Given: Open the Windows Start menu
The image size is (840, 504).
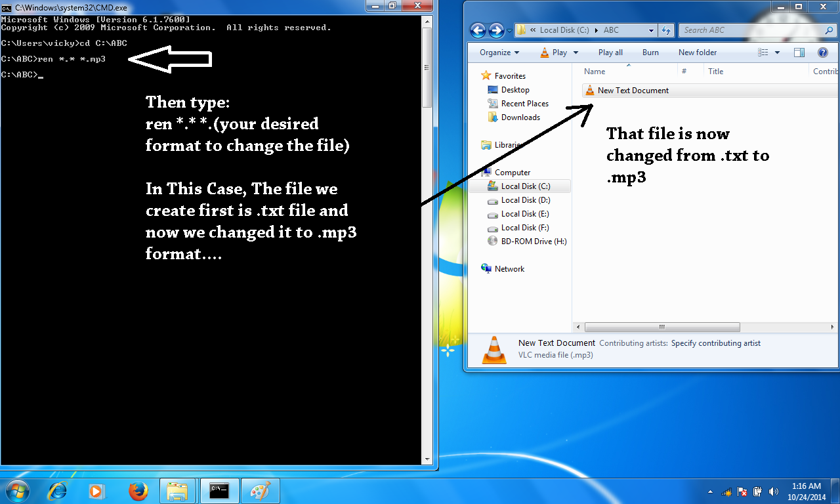Looking at the screenshot, I should click(17, 490).
